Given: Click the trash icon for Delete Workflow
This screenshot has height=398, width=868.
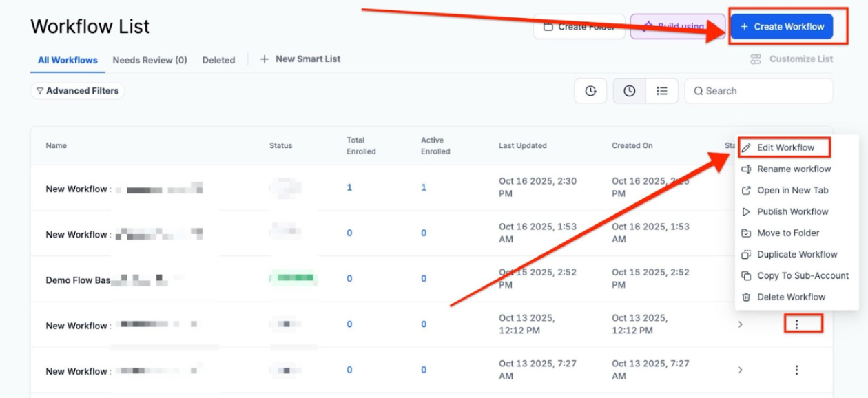Looking at the screenshot, I should coord(746,297).
